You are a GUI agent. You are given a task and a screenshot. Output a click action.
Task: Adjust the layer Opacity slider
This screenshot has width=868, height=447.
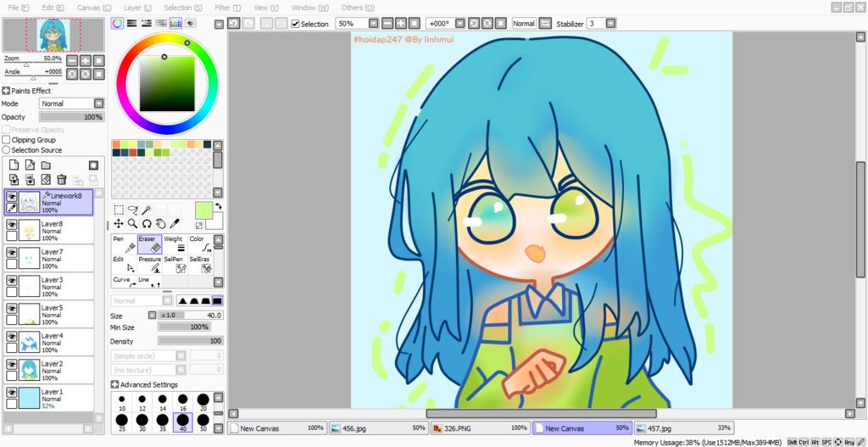71,117
